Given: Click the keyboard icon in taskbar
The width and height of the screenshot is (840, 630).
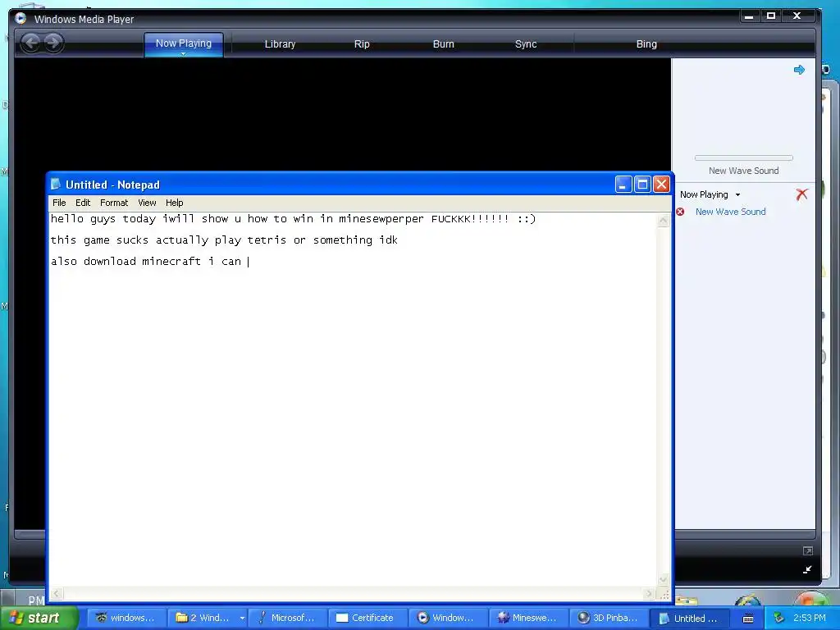Looking at the screenshot, I should coord(748,619).
